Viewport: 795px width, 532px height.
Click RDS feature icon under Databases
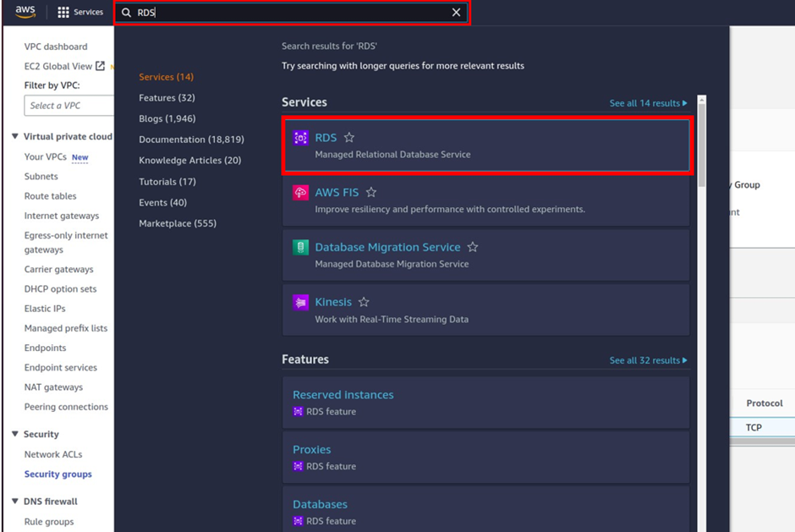(298, 521)
